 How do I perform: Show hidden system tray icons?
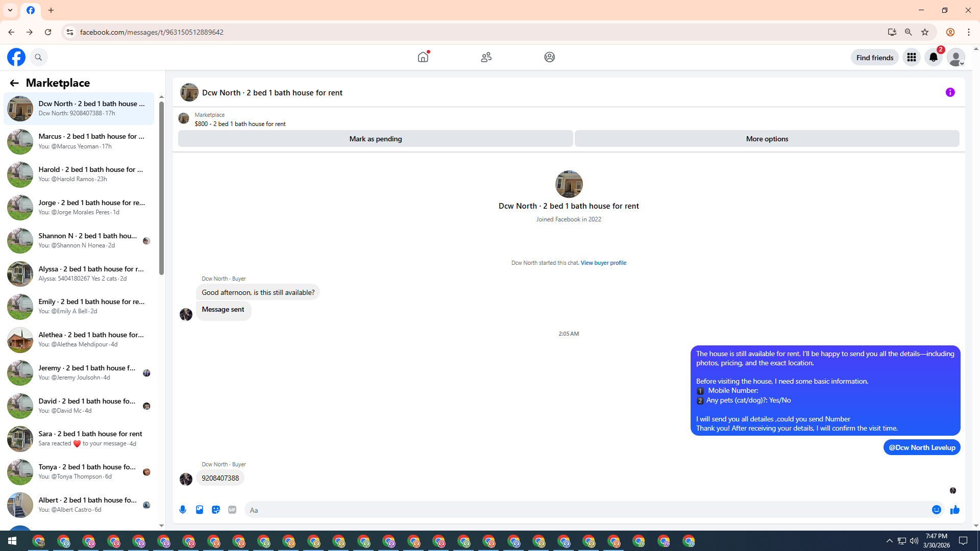click(x=889, y=541)
